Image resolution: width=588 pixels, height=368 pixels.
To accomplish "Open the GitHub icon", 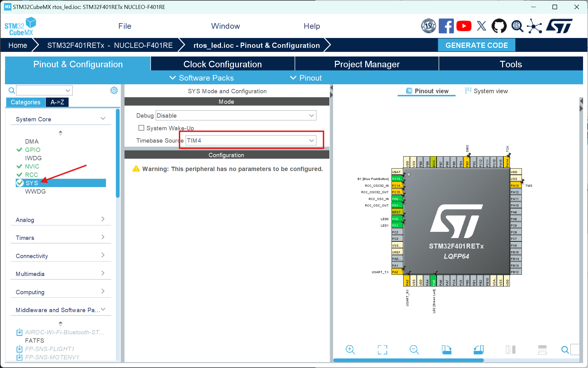I will [x=499, y=26].
